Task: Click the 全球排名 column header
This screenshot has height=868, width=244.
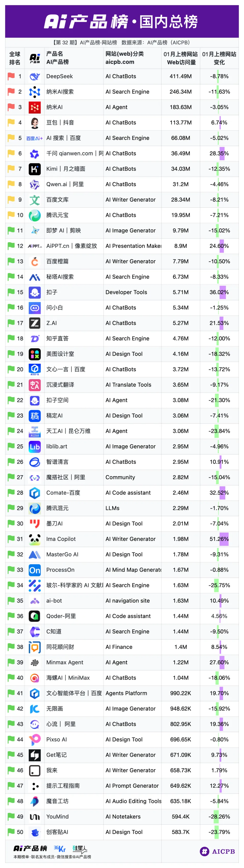Action: tap(14, 58)
